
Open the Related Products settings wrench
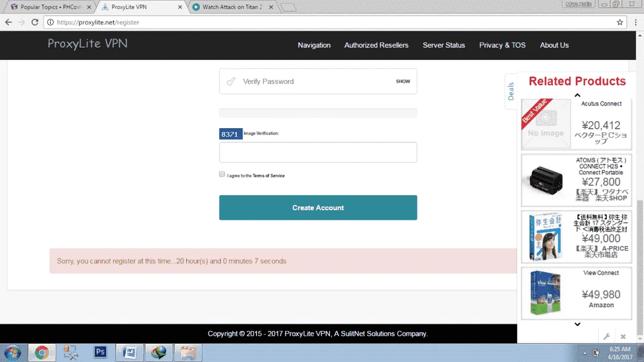[606, 336]
